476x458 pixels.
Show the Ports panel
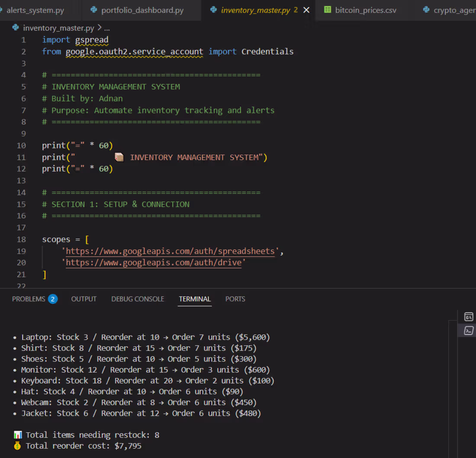(235, 299)
